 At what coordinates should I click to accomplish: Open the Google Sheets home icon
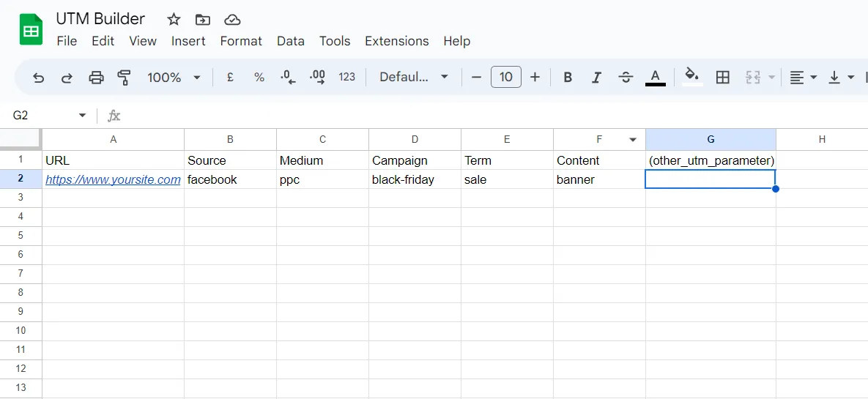click(31, 29)
